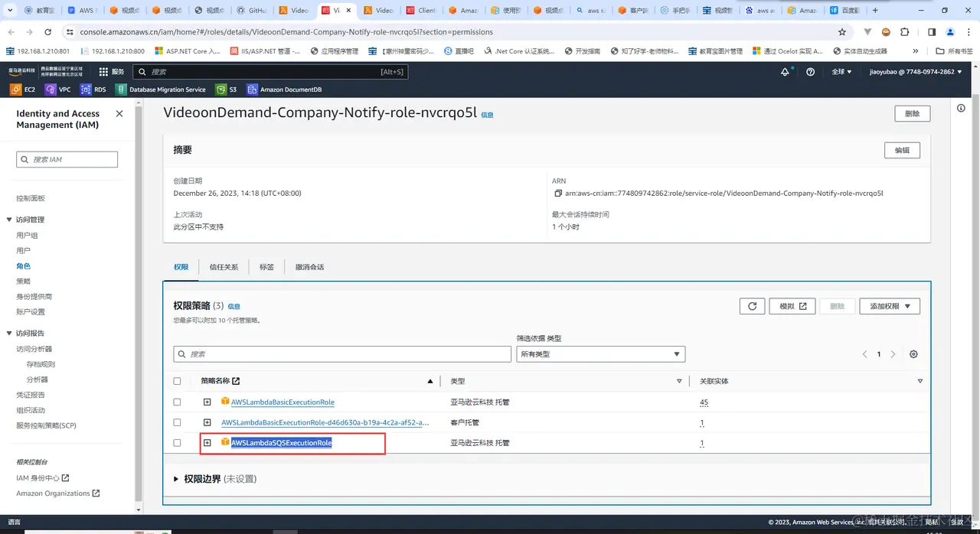Go to next page of policies

coord(893,354)
